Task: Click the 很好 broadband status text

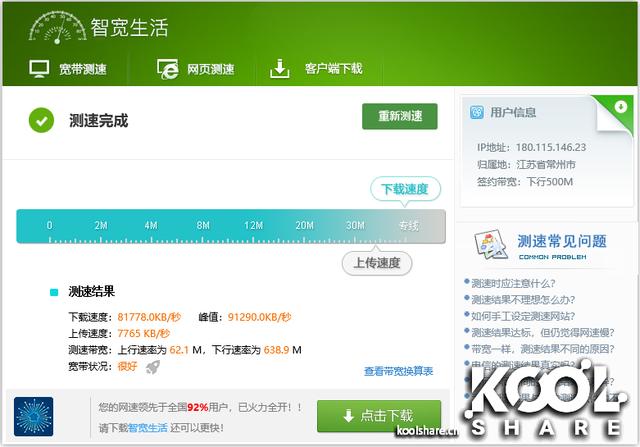Action: [x=127, y=366]
